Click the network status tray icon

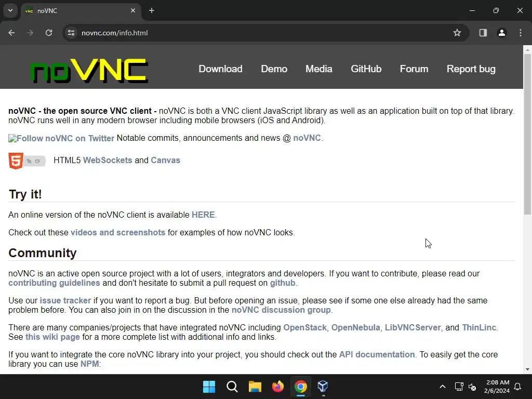[459, 387]
